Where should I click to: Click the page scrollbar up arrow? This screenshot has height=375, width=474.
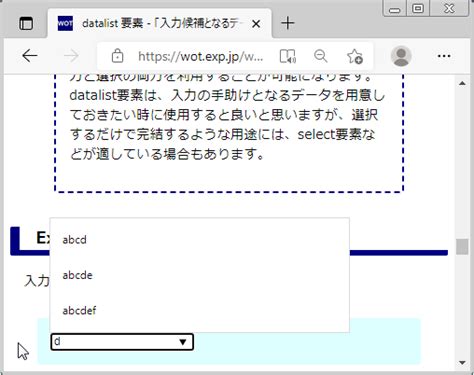(x=462, y=83)
